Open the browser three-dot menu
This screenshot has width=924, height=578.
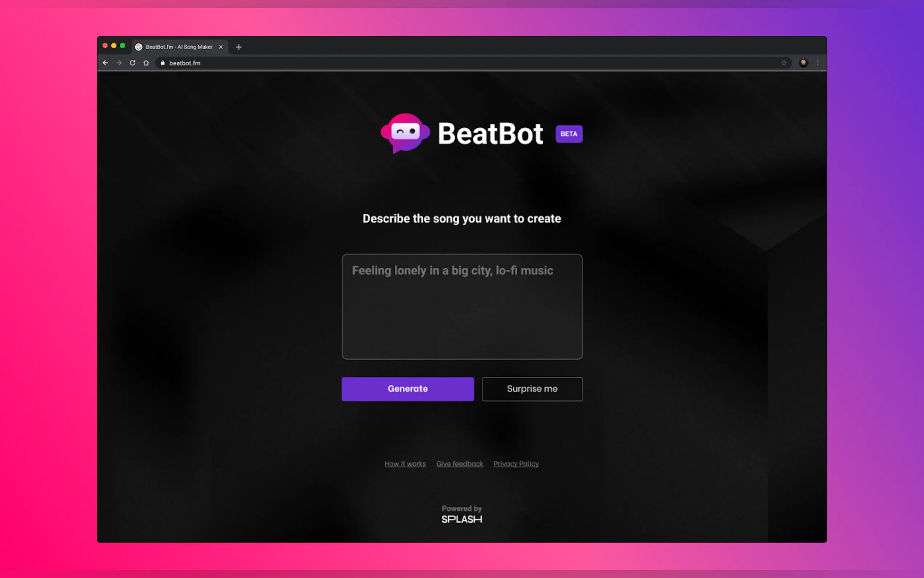(x=818, y=63)
